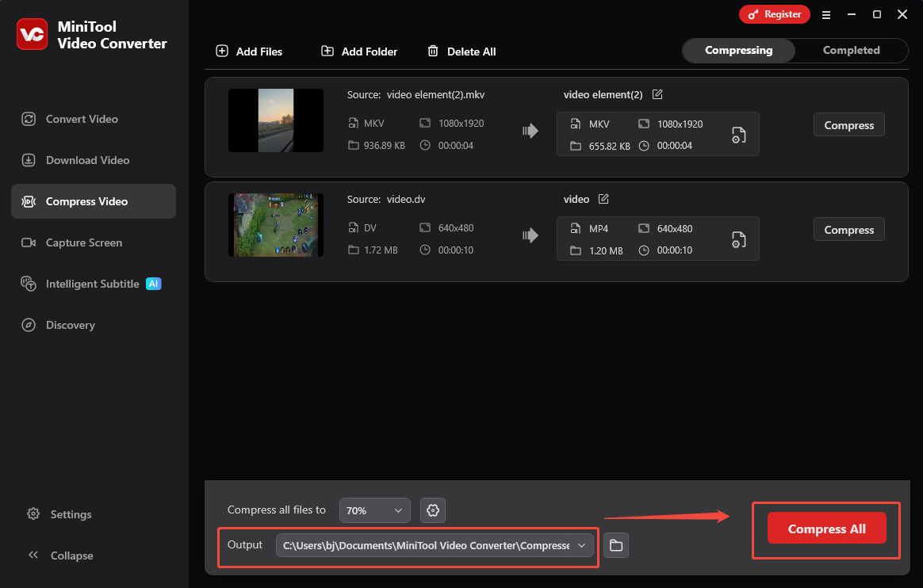
Task: Collapse the left sidebar
Action: [x=62, y=556]
